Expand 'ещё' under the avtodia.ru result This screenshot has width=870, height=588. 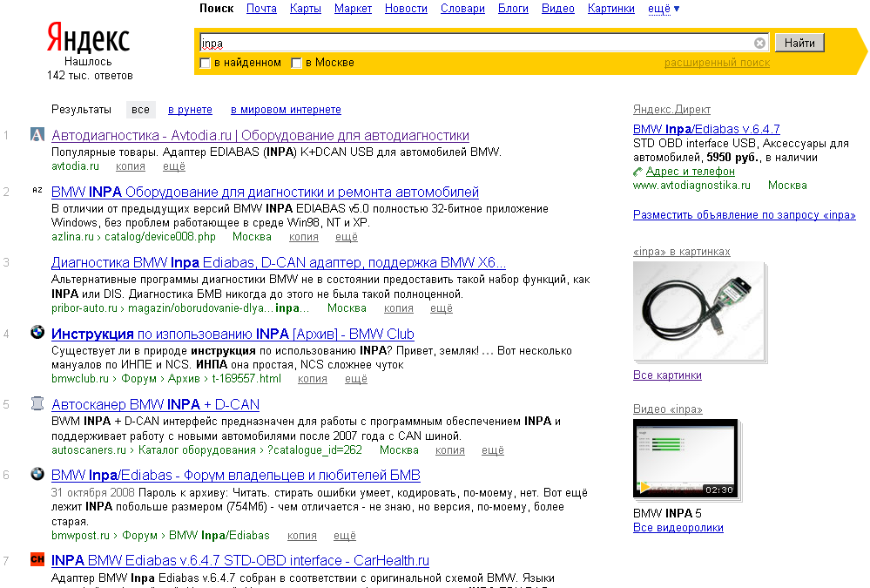(x=174, y=166)
